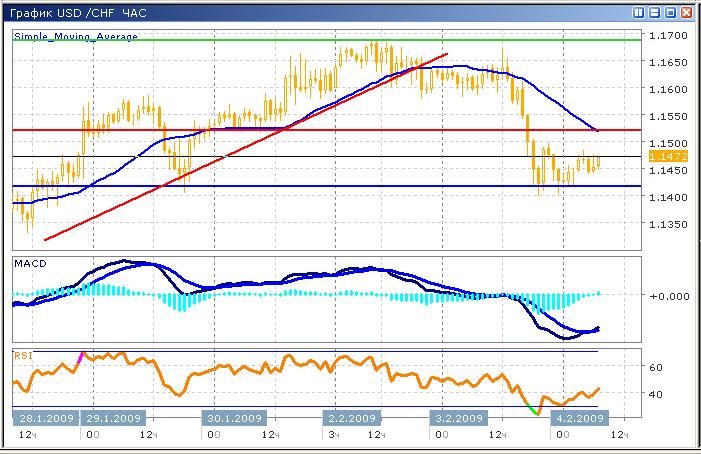Click the RSI indicator label

(22, 354)
